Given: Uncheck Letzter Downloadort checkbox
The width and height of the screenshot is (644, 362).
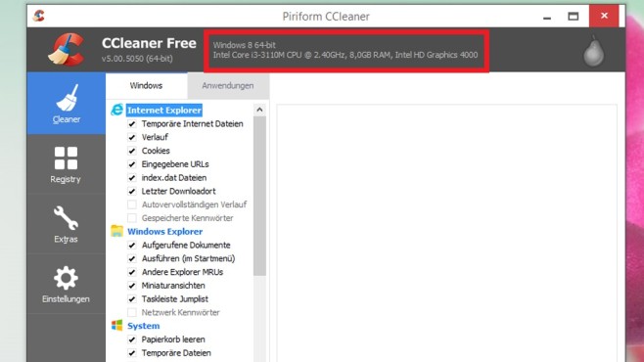Looking at the screenshot, I should [132, 191].
